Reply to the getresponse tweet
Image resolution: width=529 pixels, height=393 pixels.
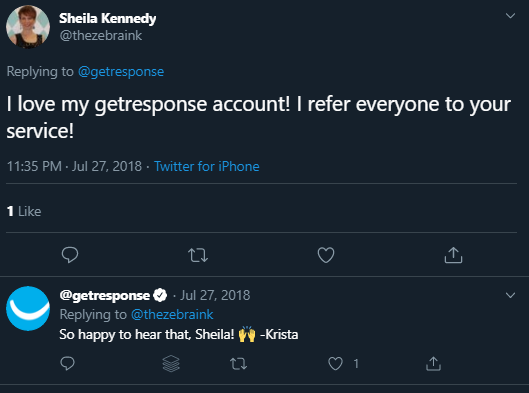click(67, 364)
